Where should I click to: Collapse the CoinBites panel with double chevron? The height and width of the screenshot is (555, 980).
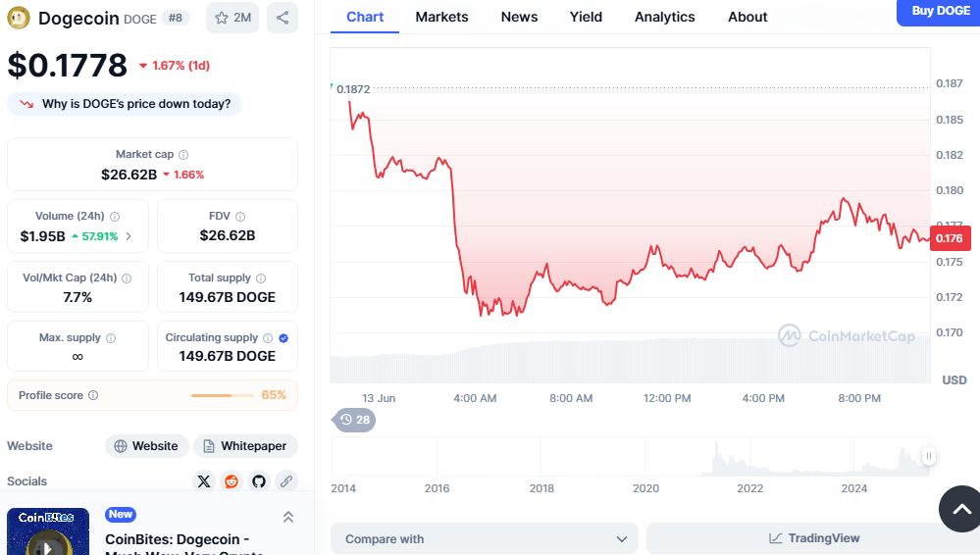tap(288, 517)
